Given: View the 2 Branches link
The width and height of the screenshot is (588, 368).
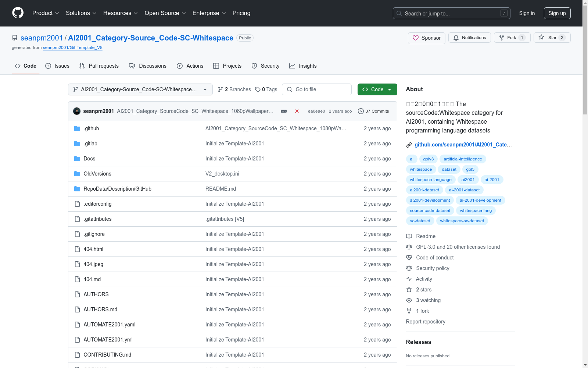Looking at the screenshot, I should (234, 89).
